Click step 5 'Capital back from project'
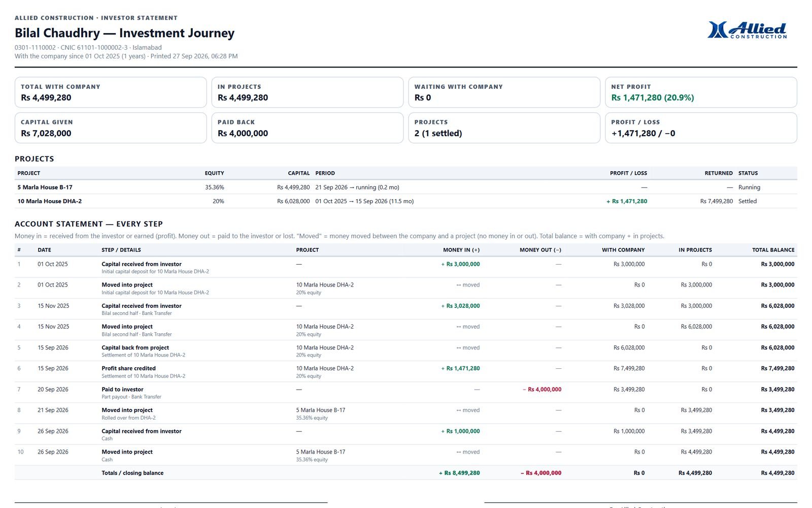812x508 pixels. (135, 348)
